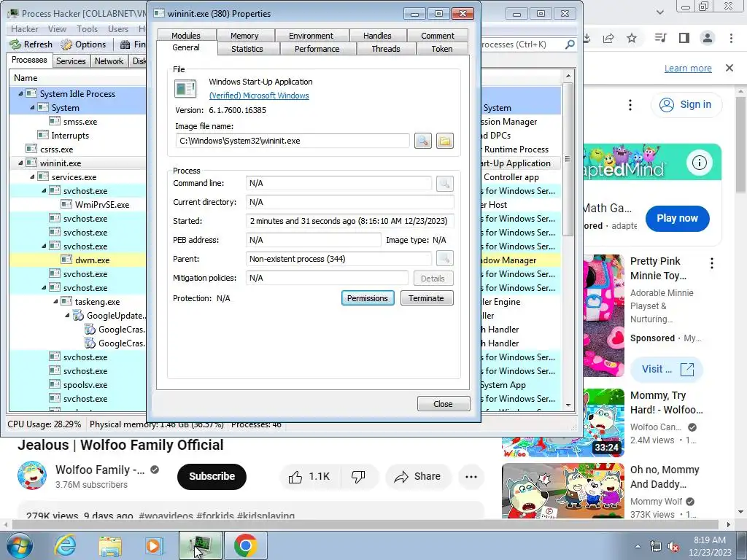Select the csrss.exe process row
The image size is (747, 560).
click(x=77, y=149)
